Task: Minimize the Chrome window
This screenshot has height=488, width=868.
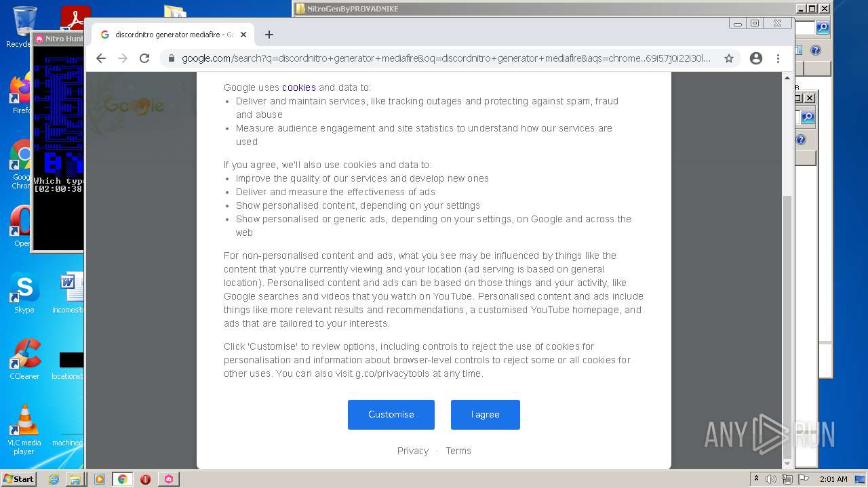Action: pyautogui.click(x=738, y=23)
